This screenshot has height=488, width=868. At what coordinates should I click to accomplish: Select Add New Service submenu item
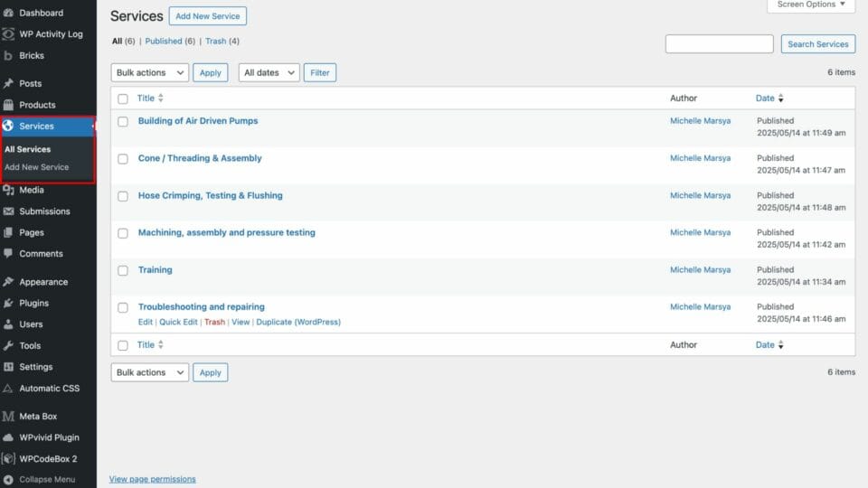36,167
